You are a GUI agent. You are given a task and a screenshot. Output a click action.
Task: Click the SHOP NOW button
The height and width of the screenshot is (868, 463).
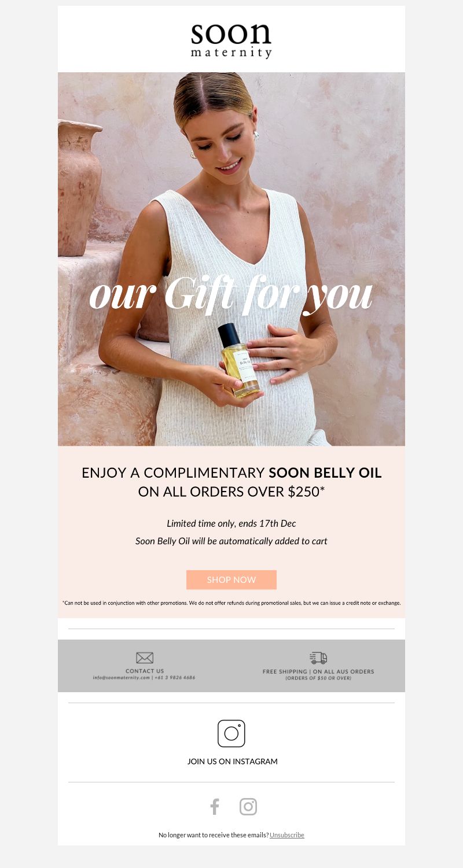tap(231, 579)
